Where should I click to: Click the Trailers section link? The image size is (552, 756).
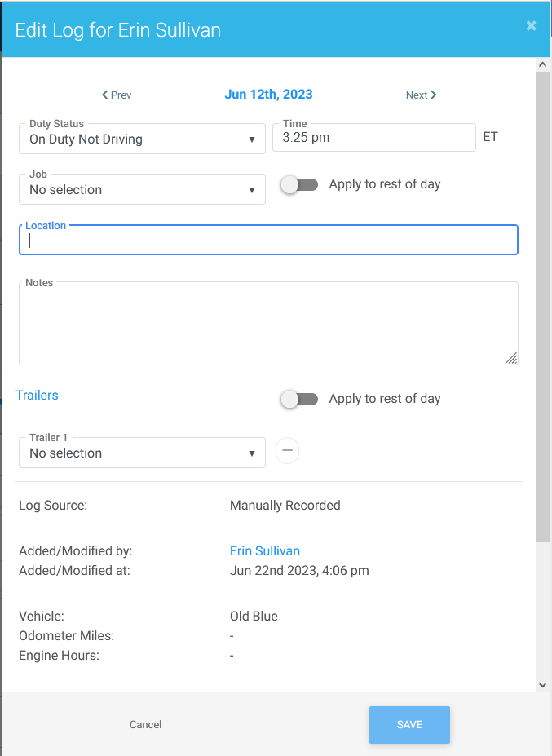tap(38, 396)
